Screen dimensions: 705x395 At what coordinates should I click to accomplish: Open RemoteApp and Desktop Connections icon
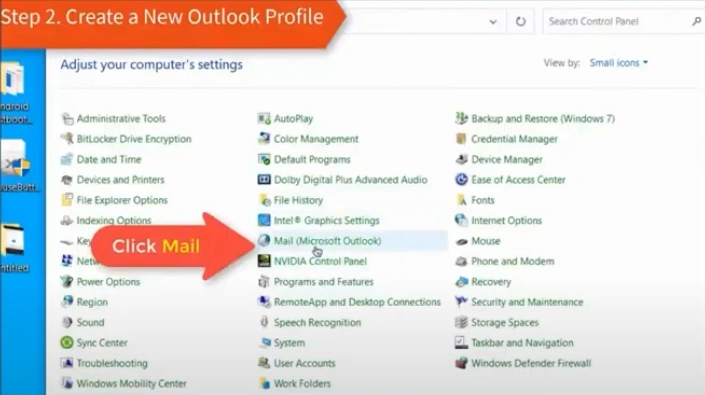[x=264, y=302]
